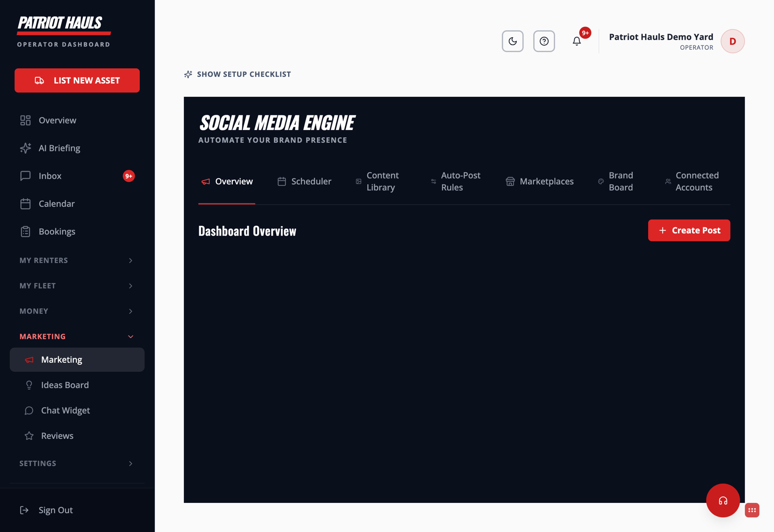Screen dimensions: 774x532
Task: Click the Patriot Hauls logo
Action: [x=64, y=25]
